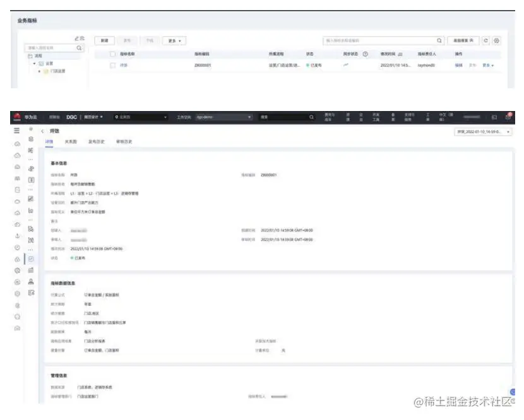The image size is (524, 420).
Task: Switch to the 详情 tab
Action: point(49,141)
